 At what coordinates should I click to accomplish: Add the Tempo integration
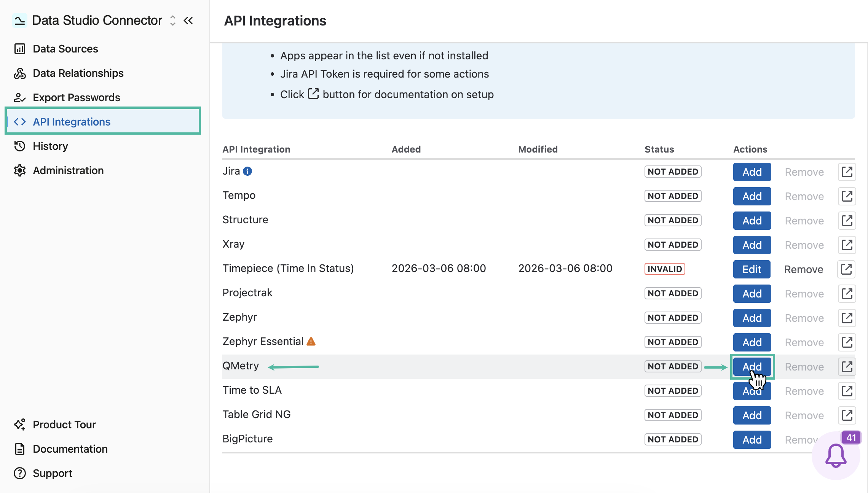coord(752,196)
